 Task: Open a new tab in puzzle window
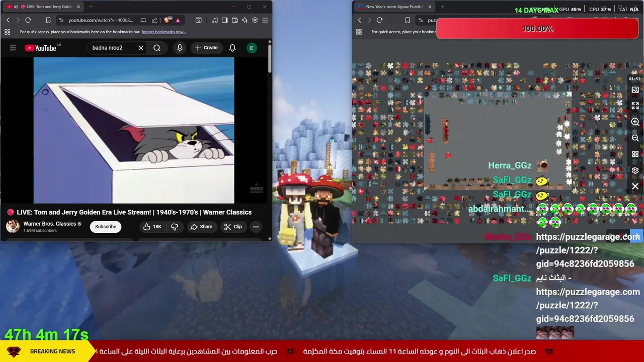click(x=442, y=7)
